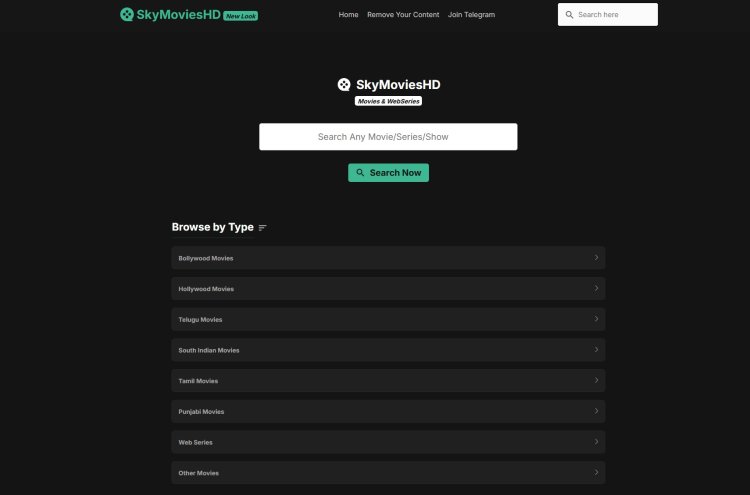Click the white film reel icon above search
The image size is (750, 495).
point(344,85)
